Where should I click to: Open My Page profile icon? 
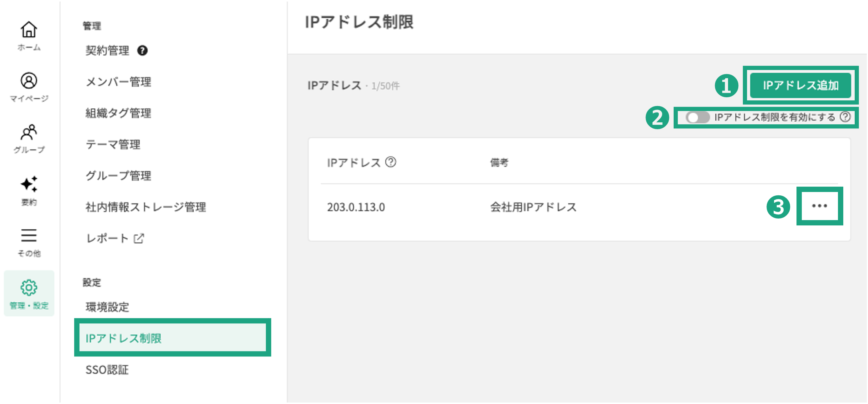(x=29, y=81)
